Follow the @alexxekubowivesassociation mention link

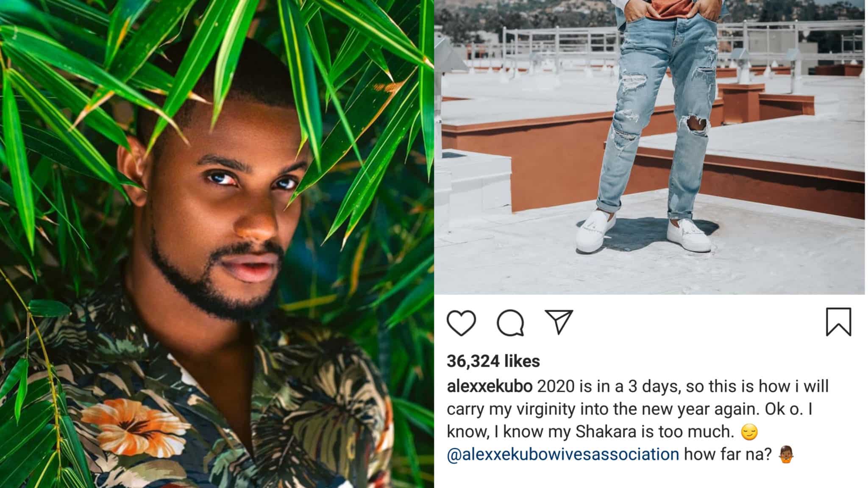click(563, 454)
